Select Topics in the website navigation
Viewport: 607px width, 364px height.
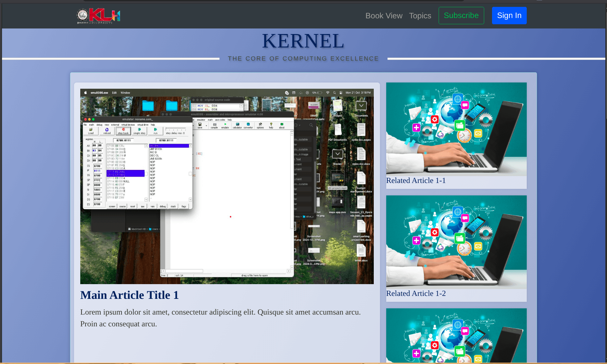[x=420, y=15]
